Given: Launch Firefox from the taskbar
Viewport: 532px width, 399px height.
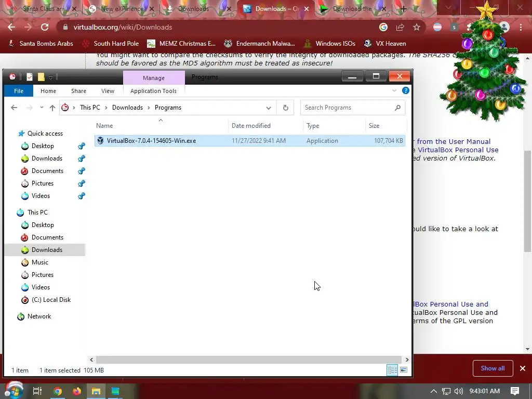Looking at the screenshot, I should click(x=77, y=391).
